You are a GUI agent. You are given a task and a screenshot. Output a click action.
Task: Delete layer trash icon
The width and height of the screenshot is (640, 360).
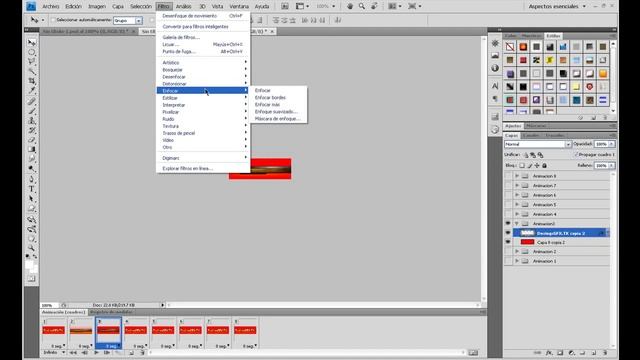(605, 353)
